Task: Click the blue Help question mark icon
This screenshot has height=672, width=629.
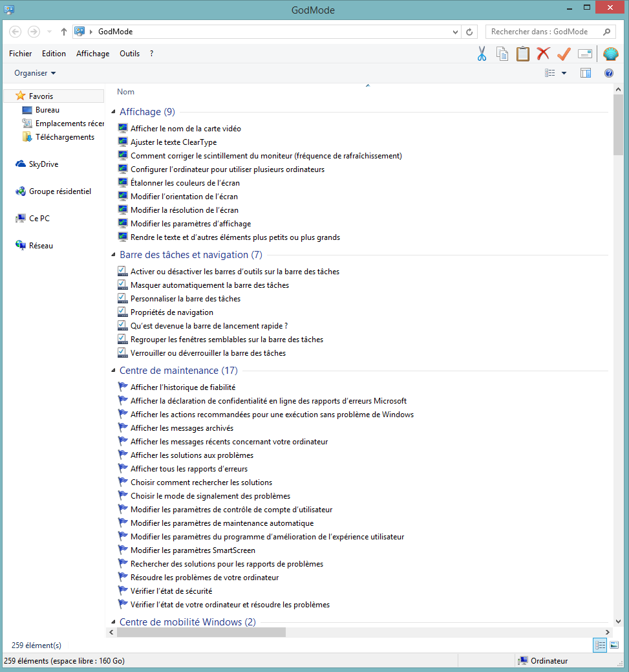Action: coord(608,73)
